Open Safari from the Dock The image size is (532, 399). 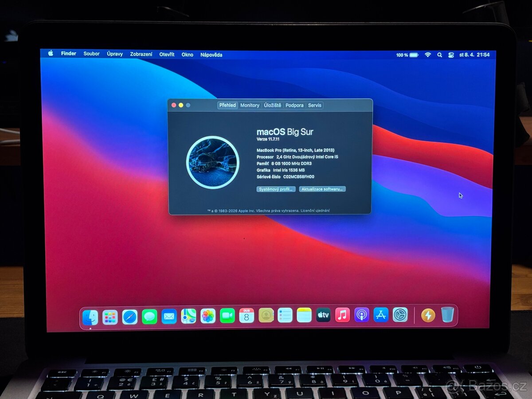coord(129,317)
